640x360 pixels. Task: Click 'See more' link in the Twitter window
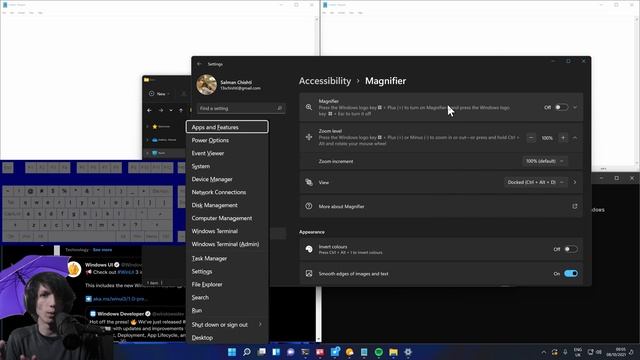[102, 250]
